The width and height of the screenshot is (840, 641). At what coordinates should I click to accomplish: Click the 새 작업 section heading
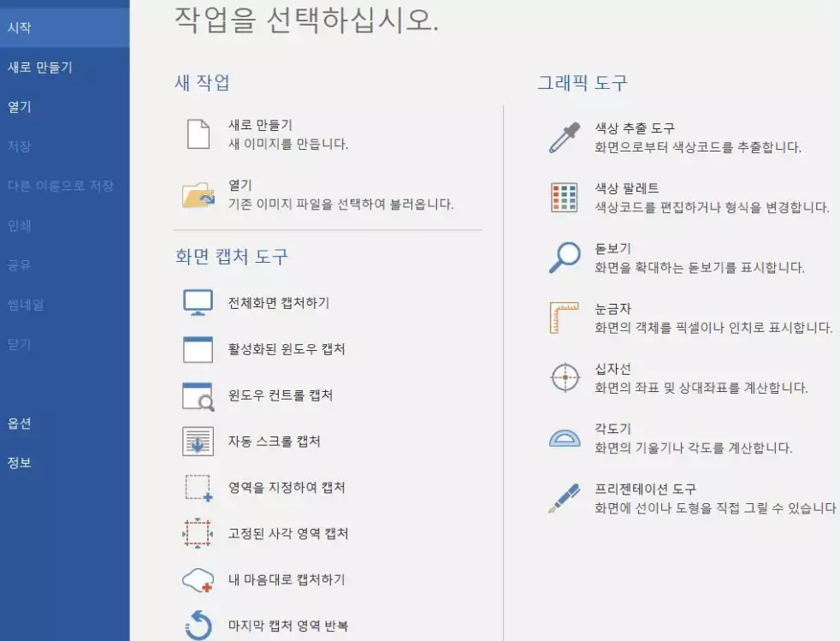pyautogui.click(x=203, y=82)
